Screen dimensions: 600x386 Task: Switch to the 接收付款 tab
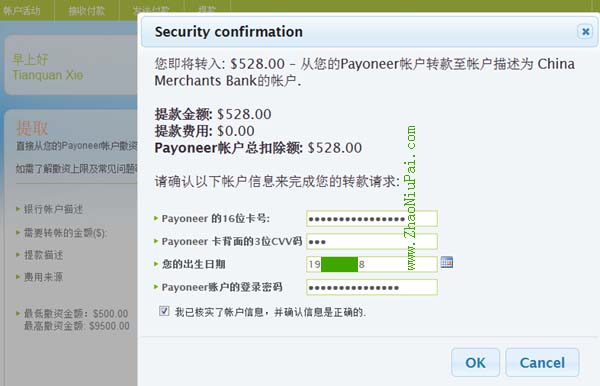tap(87, 10)
